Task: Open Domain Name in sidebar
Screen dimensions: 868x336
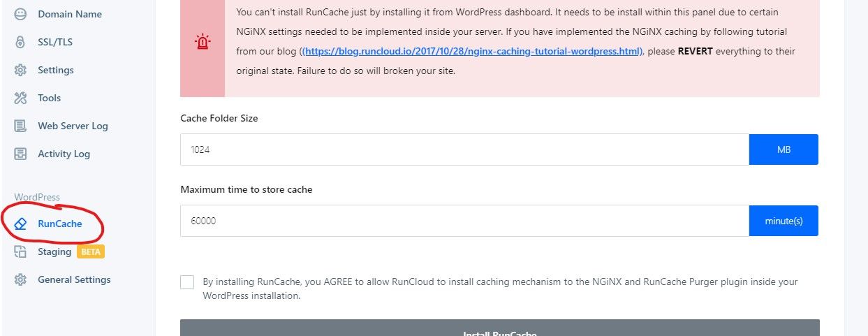Action: coord(69,14)
